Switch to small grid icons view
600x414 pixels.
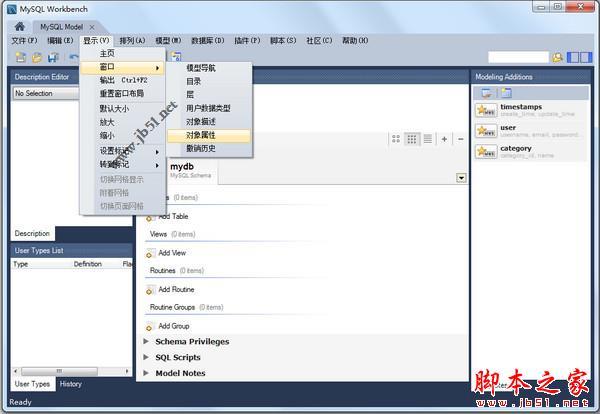[x=412, y=139]
